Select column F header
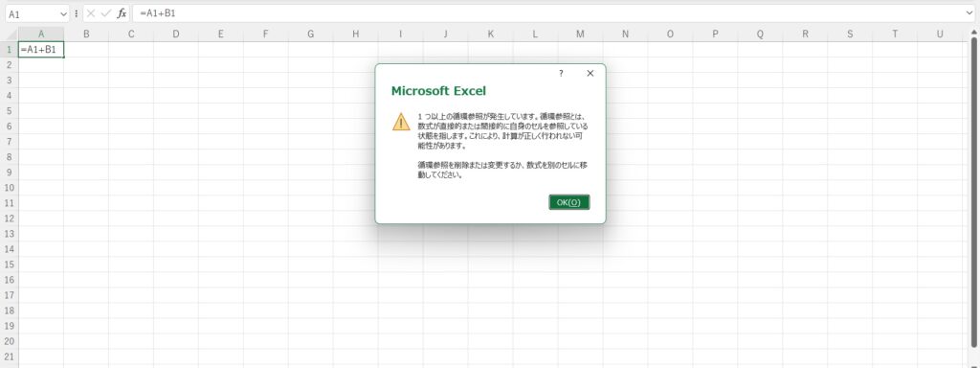The width and height of the screenshot is (980, 368). (266, 34)
